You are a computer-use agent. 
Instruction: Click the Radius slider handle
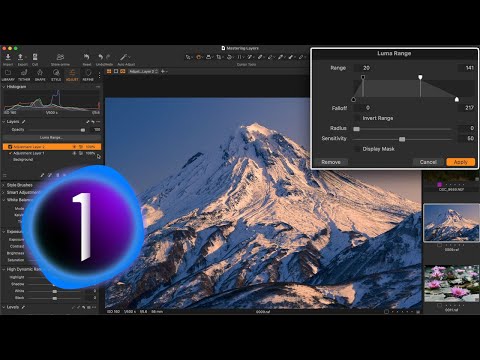pyautogui.click(x=357, y=129)
